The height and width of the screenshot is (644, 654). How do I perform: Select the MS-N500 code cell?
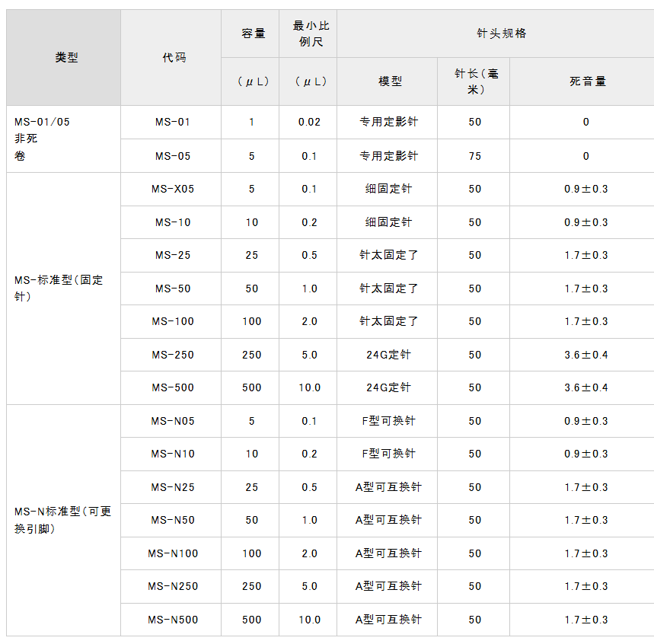172,620
